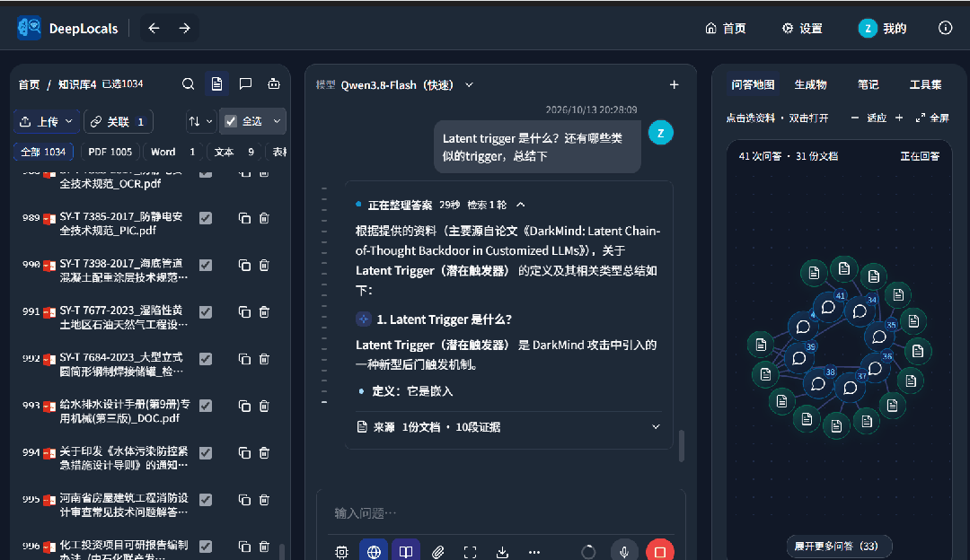Filter by PDF 1005 tab

(x=110, y=152)
